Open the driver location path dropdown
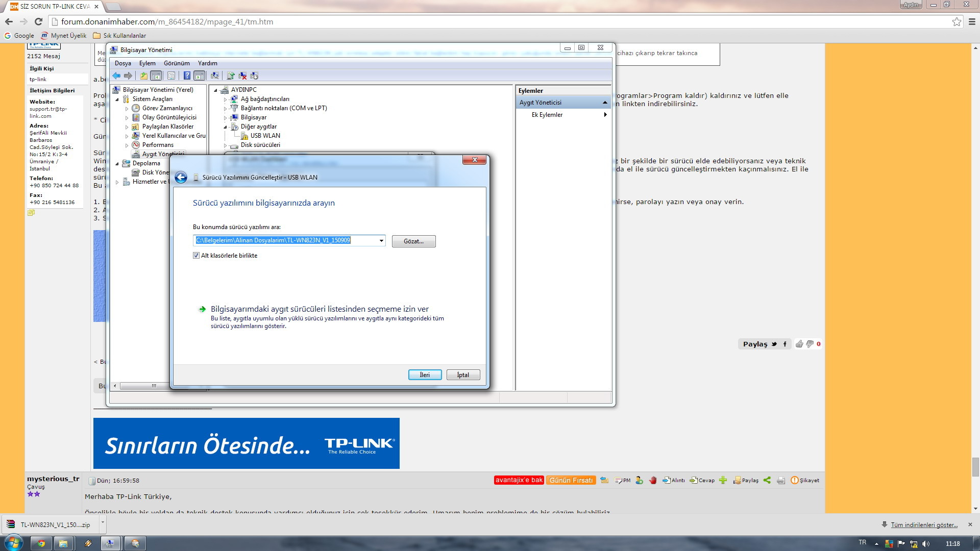The image size is (980, 551). (x=381, y=240)
